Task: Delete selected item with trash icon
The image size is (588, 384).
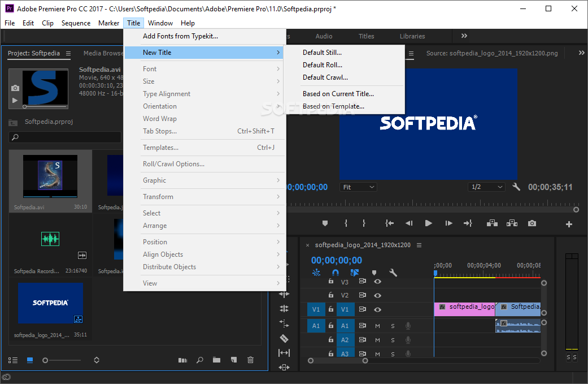Action: [x=250, y=360]
